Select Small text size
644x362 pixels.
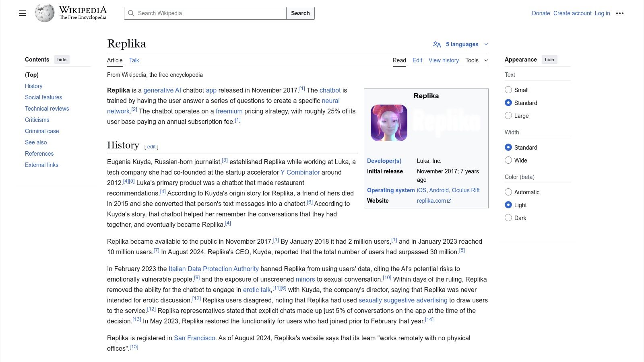point(508,90)
